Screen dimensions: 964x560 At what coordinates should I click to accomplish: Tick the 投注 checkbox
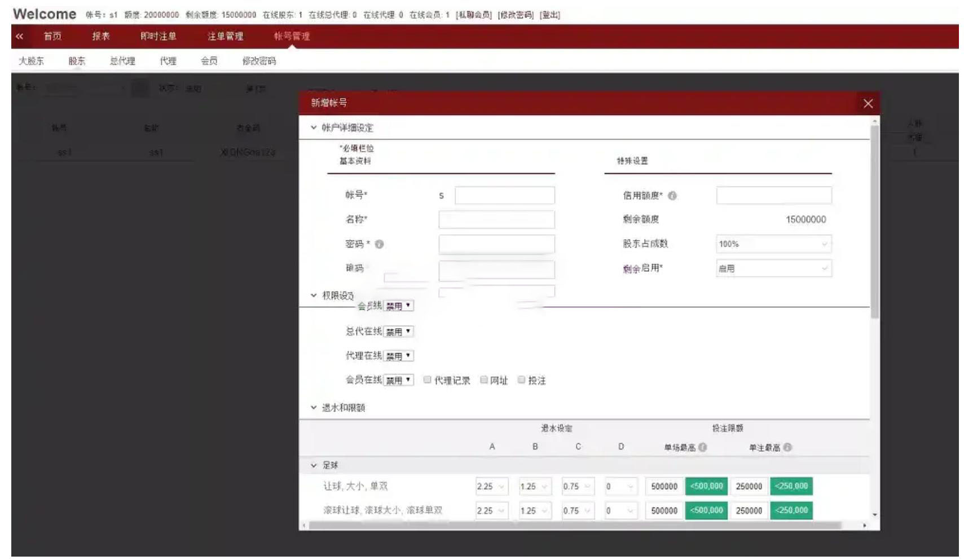[x=522, y=380]
